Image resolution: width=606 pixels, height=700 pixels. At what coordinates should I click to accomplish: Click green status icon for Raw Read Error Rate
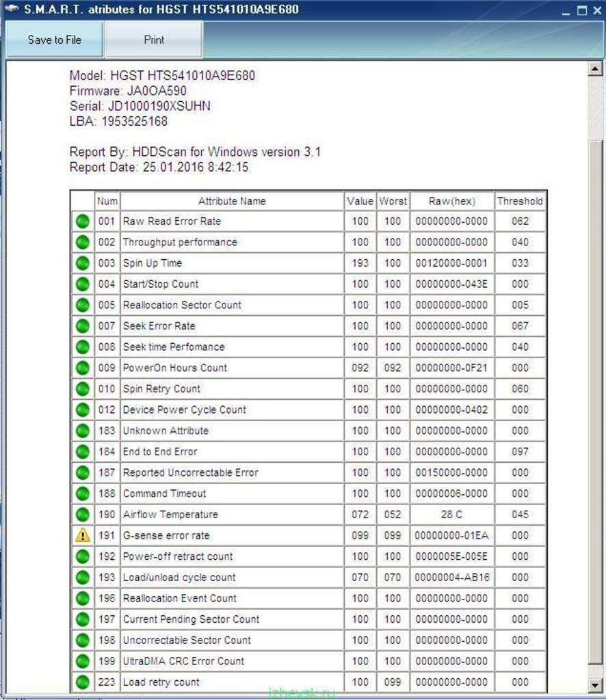tap(83, 221)
